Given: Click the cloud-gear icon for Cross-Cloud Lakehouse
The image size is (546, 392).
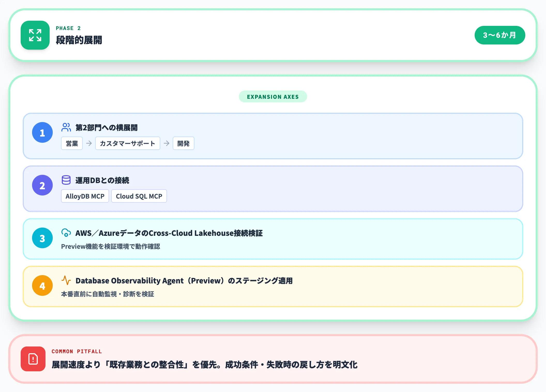Looking at the screenshot, I should point(66,233).
